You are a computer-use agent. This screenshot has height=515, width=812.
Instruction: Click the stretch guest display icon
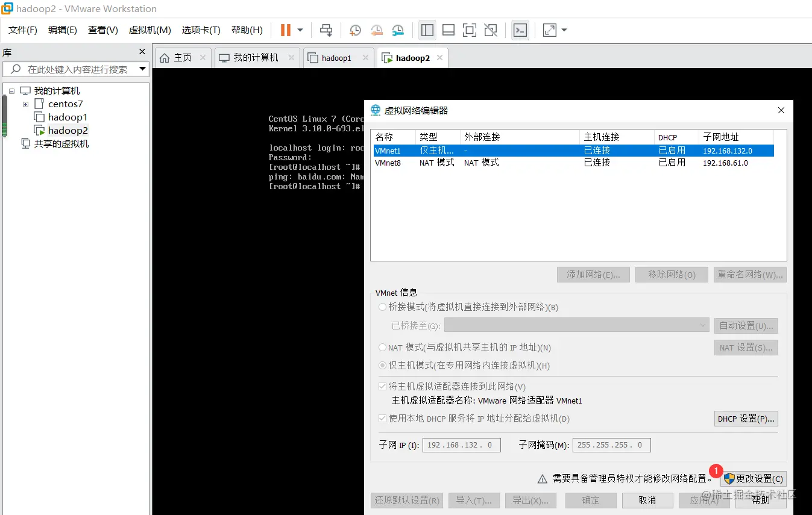tap(550, 30)
